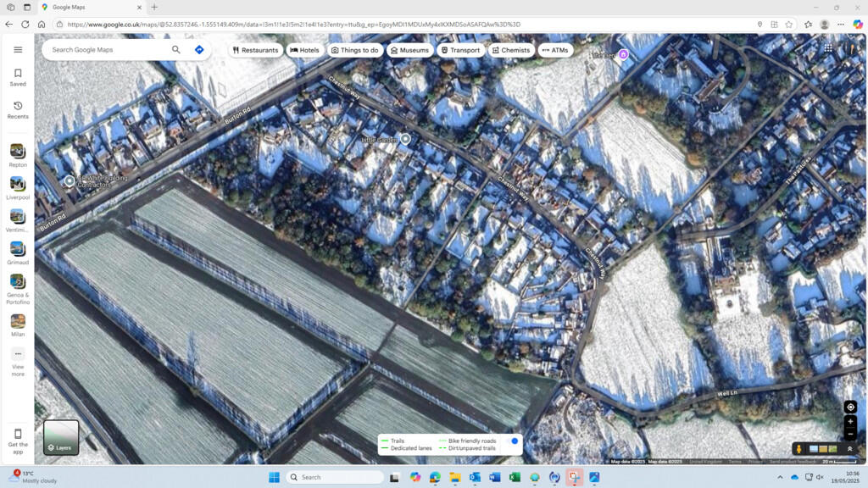Open the browser profile menu
The width and height of the screenshot is (868, 488).
click(x=823, y=25)
